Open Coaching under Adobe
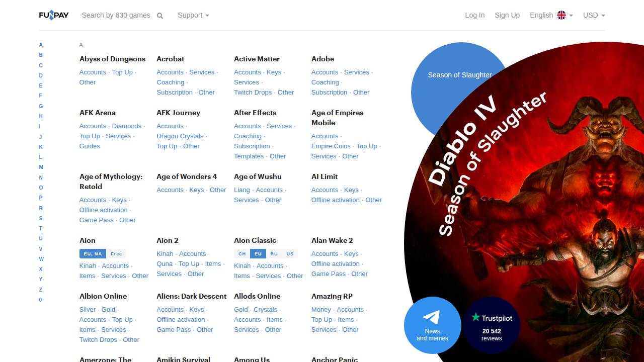644x362 pixels. (x=325, y=82)
